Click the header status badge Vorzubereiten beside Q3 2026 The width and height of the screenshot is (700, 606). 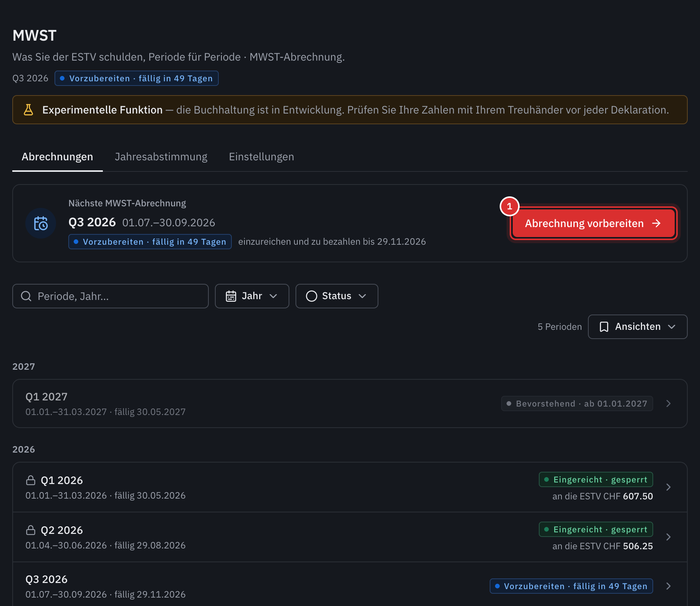coord(137,78)
